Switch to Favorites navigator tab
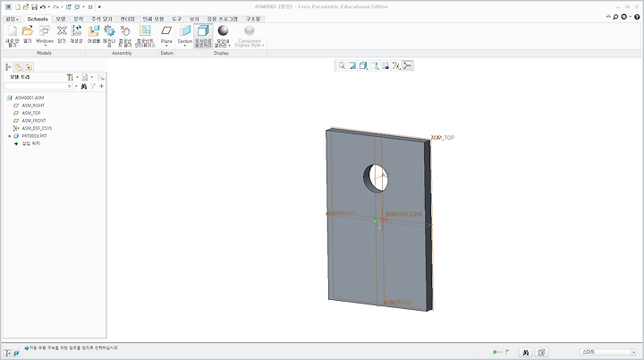 (29, 67)
